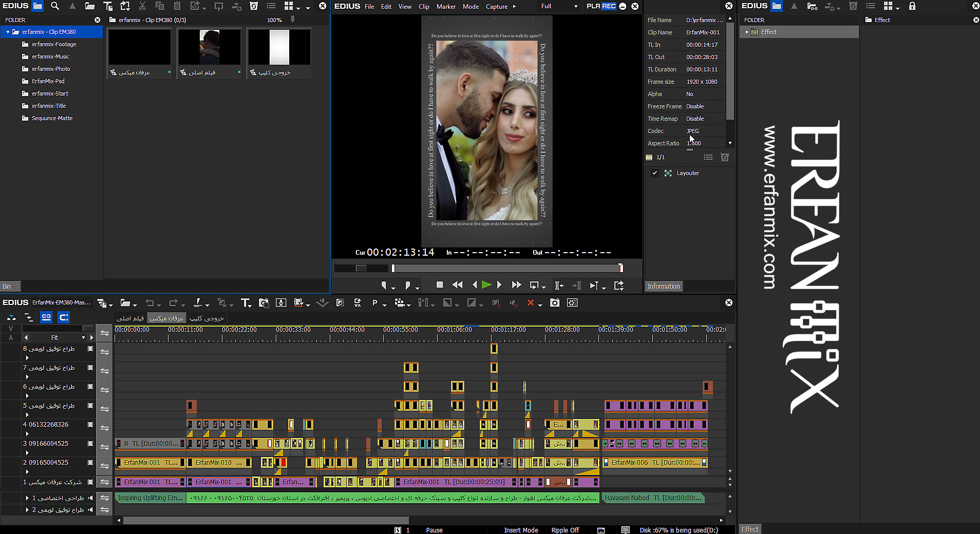Open the Fit timeline scale dropdown

tap(83, 338)
